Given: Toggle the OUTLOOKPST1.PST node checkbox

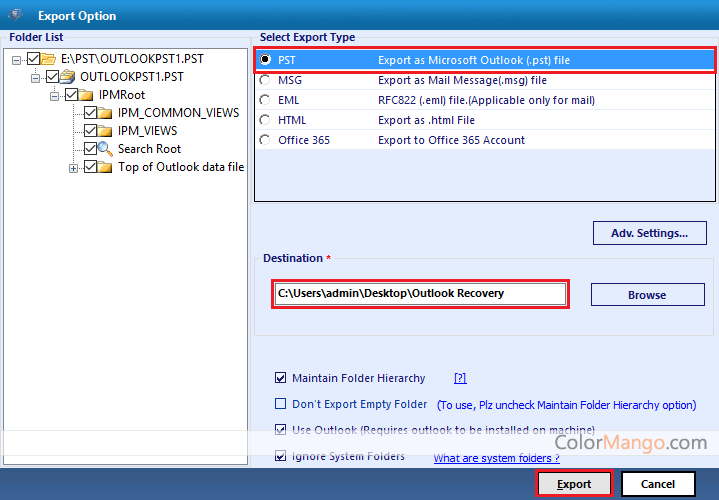Looking at the screenshot, I should 52,77.
